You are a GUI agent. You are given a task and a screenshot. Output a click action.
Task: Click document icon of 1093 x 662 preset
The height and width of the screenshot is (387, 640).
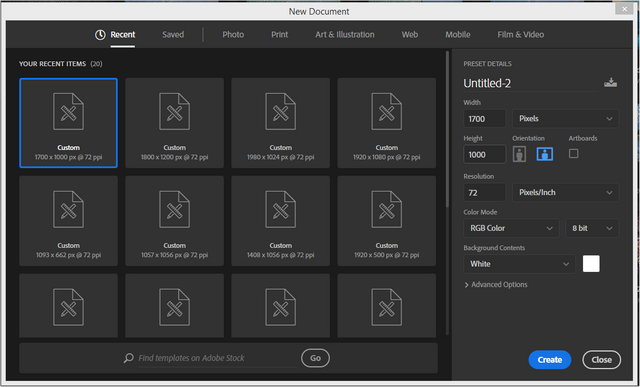click(x=68, y=209)
